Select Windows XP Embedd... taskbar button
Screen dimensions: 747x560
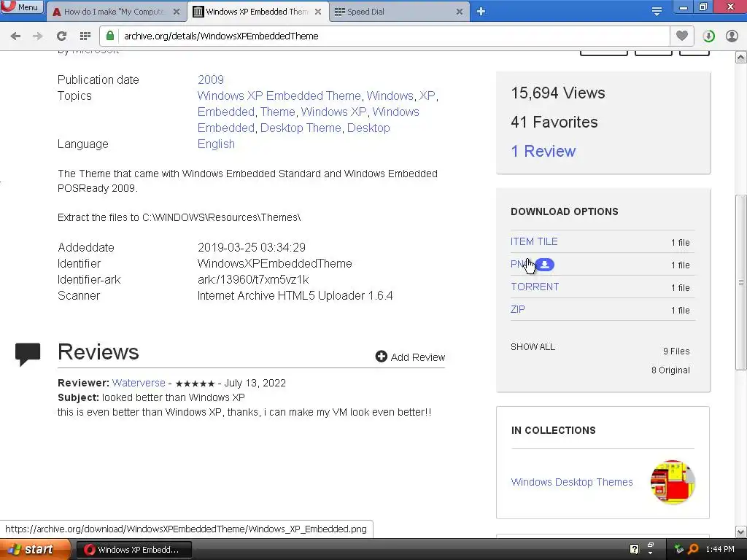[x=134, y=550]
